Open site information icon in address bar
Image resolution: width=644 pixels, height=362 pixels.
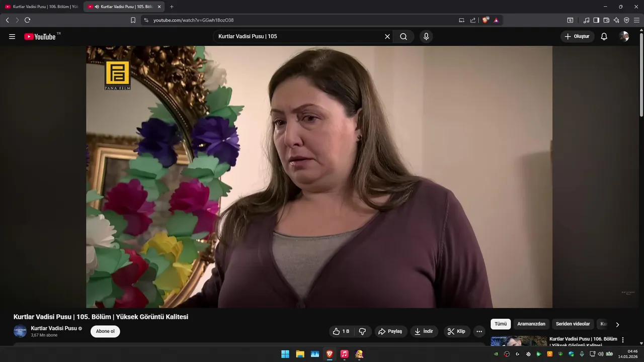146,20
